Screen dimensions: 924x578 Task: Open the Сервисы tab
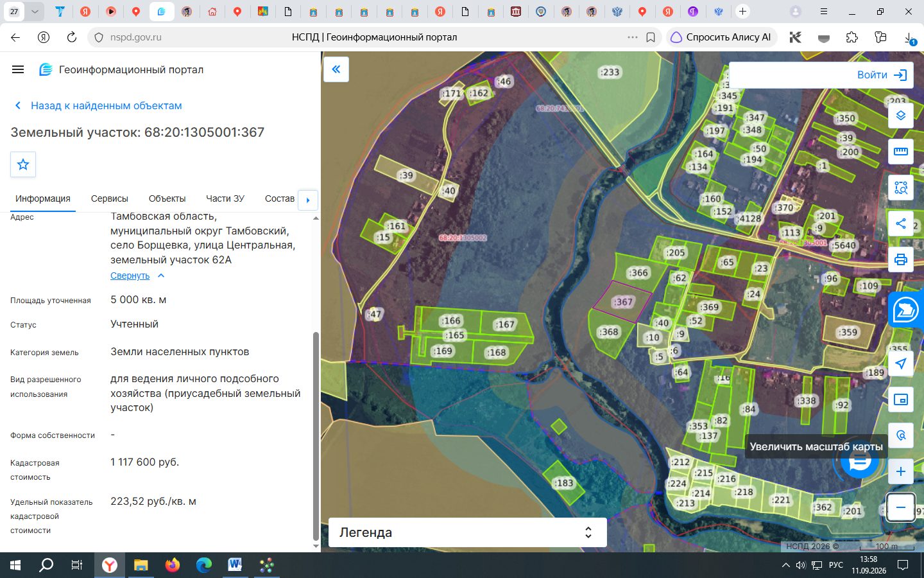110,198
